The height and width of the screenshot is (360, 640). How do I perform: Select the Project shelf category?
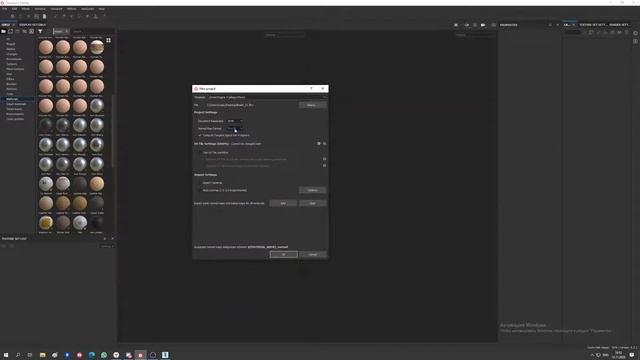pos(11,44)
